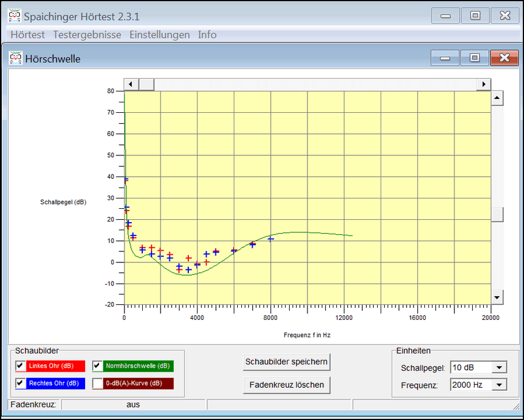Open the Testergebnisse menu
This screenshot has width=524, height=420.
pos(87,35)
